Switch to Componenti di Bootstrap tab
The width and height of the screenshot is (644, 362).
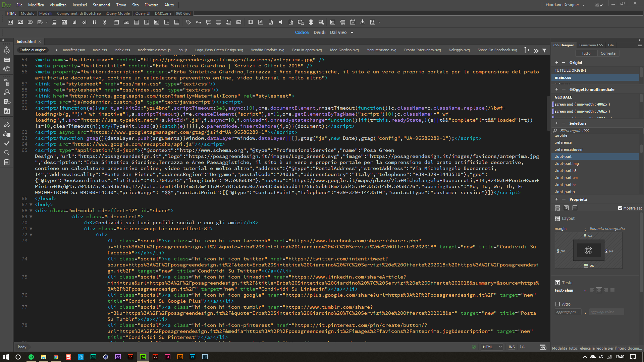79,13
